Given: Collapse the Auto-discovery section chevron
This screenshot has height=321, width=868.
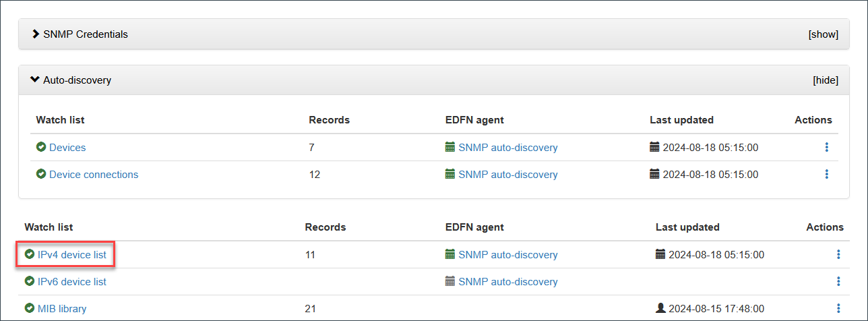Looking at the screenshot, I should click(35, 80).
